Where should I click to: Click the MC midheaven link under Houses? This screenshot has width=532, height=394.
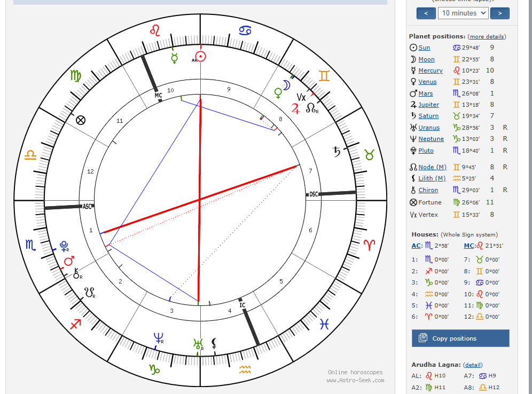click(469, 246)
